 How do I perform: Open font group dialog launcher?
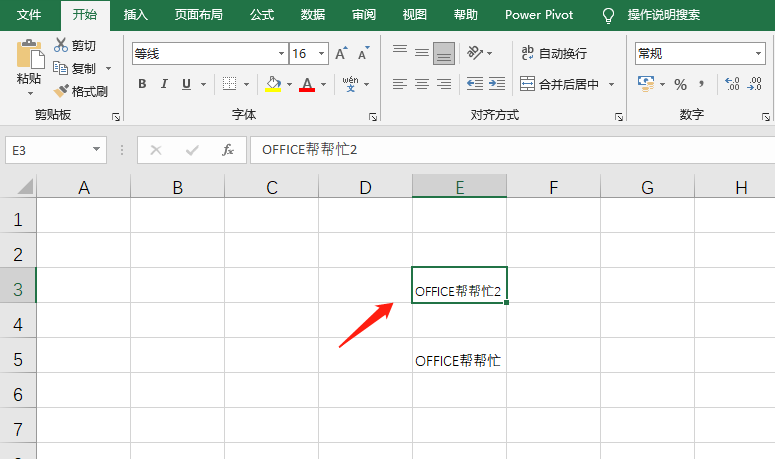373,117
